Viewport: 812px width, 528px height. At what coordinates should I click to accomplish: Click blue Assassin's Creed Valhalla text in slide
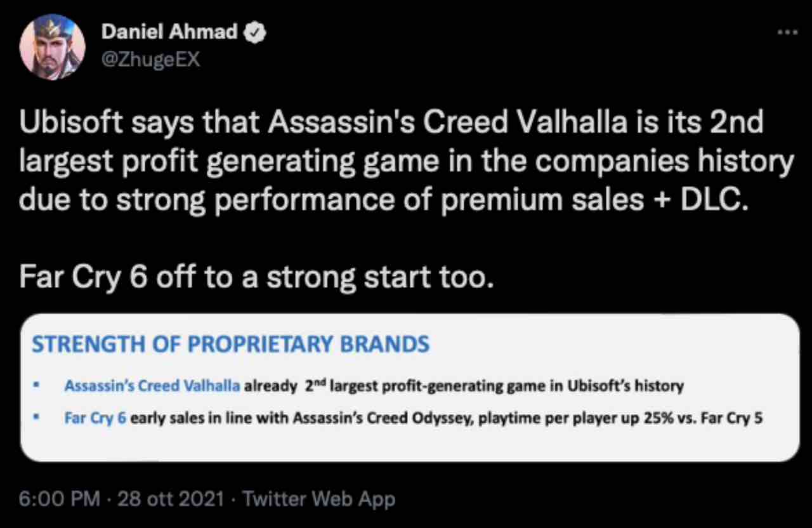pos(152,385)
